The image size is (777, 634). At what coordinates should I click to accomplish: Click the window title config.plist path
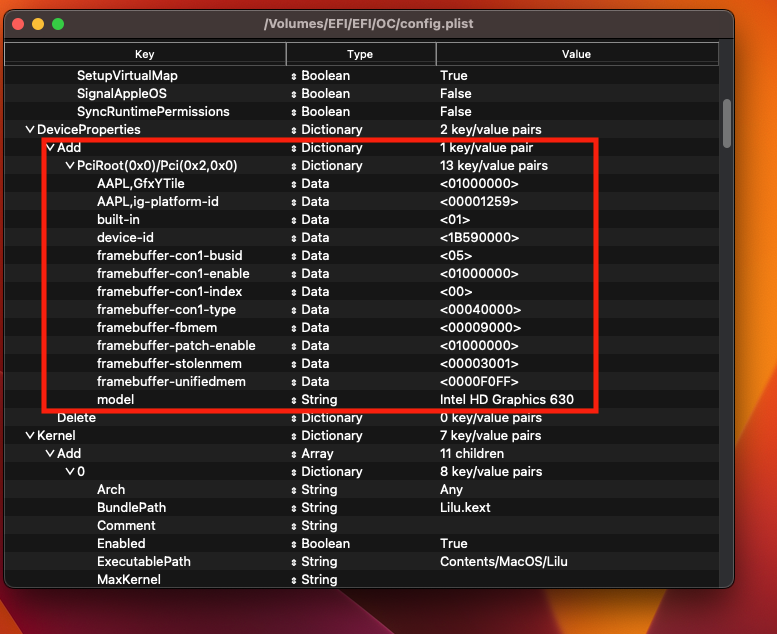pos(369,24)
